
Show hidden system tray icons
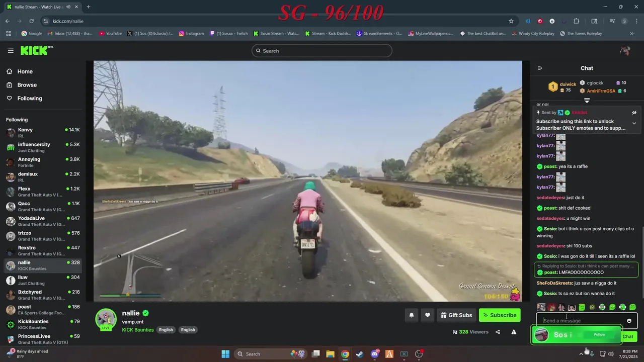coord(581,354)
